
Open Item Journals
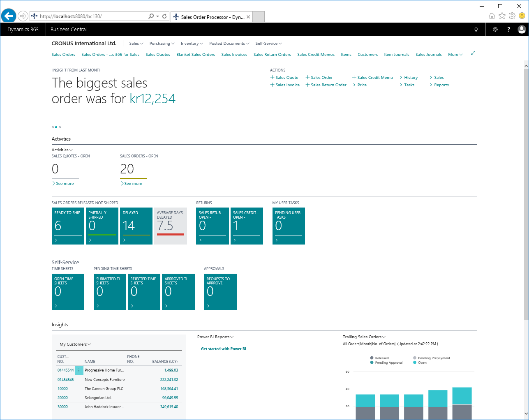tap(397, 55)
